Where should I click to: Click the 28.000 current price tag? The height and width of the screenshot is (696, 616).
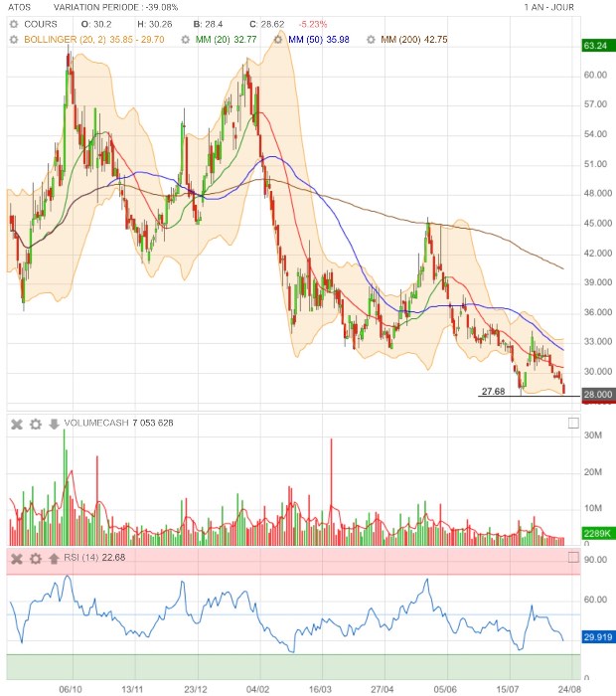pyautogui.click(x=598, y=394)
